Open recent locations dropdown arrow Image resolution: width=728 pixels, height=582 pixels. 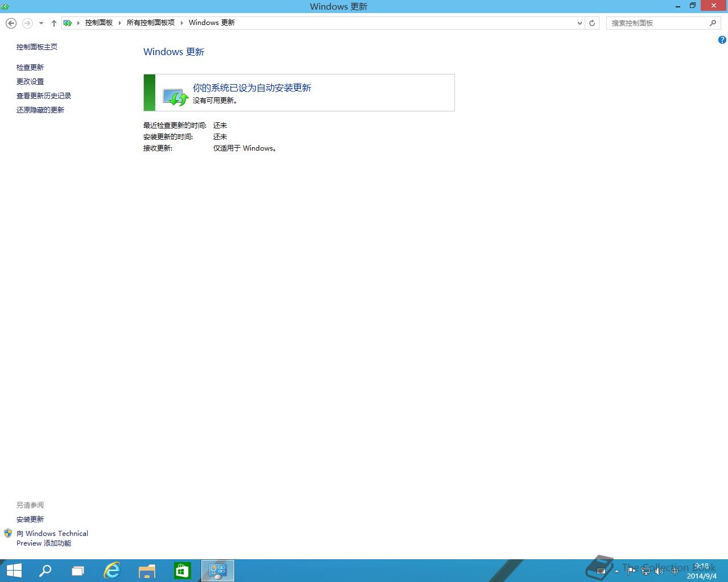pyautogui.click(x=41, y=23)
